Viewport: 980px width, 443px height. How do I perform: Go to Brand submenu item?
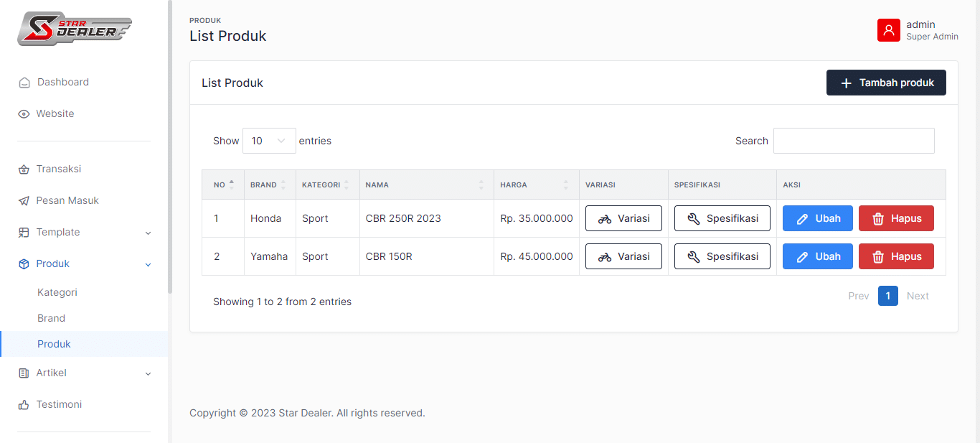pos(51,318)
